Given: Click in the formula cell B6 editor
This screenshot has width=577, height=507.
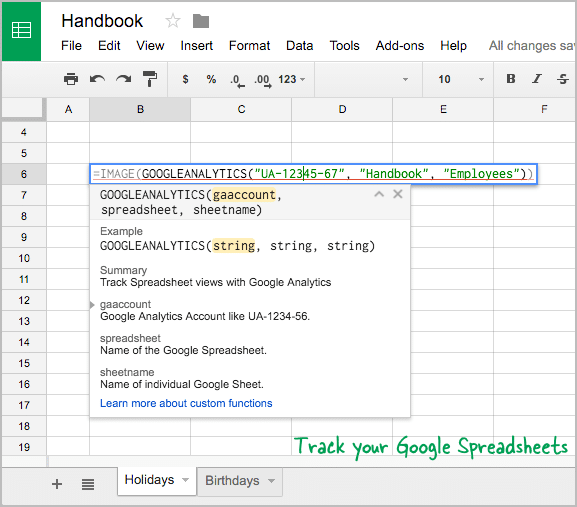Looking at the screenshot, I should pos(314,174).
